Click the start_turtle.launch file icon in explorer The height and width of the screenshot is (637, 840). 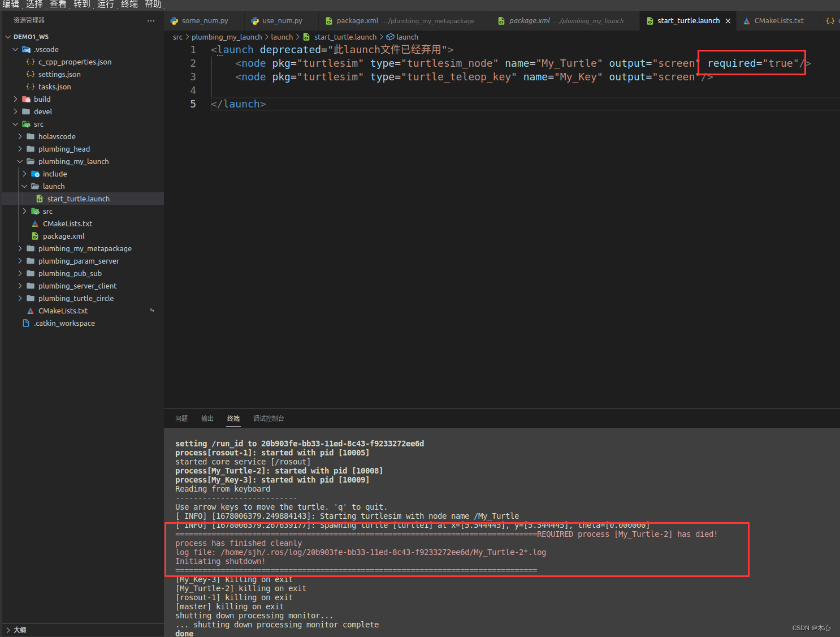(x=40, y=199)
